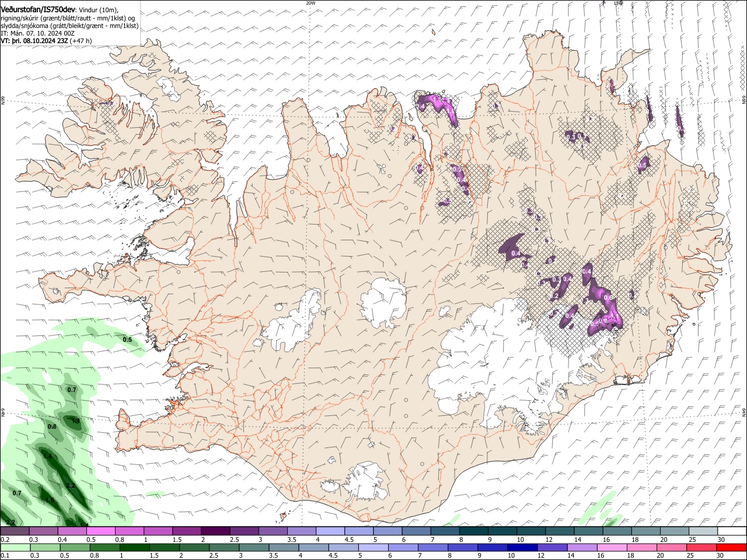Pick upper legend swatch between 8 and 9
Viewport: 747px width, 560px height.
click(474, 531)
